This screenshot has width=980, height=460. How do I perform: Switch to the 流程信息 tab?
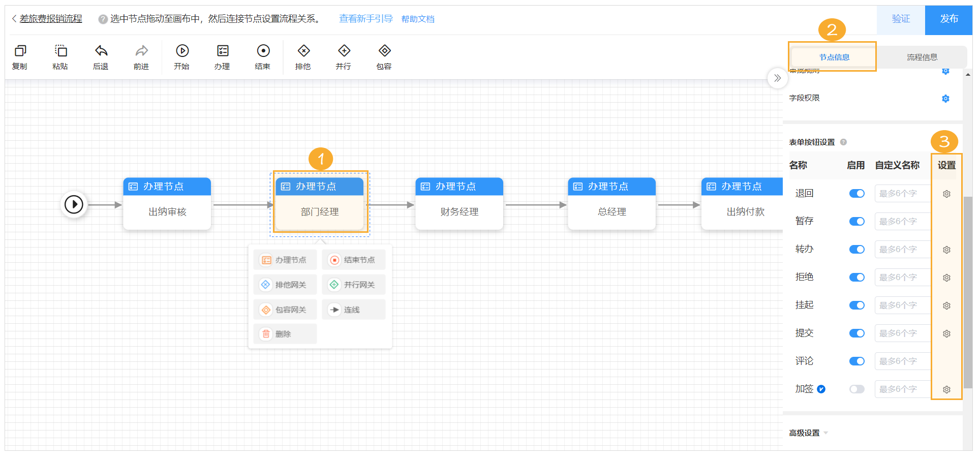point(923,57)
